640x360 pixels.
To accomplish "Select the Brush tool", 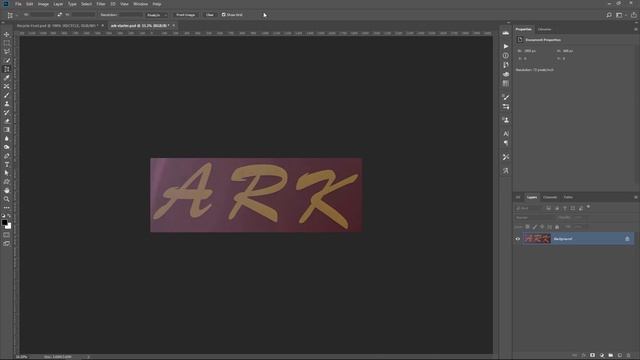I will tap(7, 95).
